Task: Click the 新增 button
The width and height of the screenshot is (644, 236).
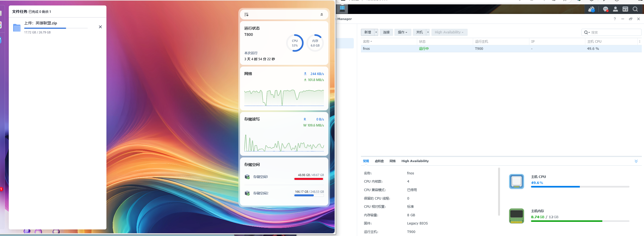Action: (368, 32)
